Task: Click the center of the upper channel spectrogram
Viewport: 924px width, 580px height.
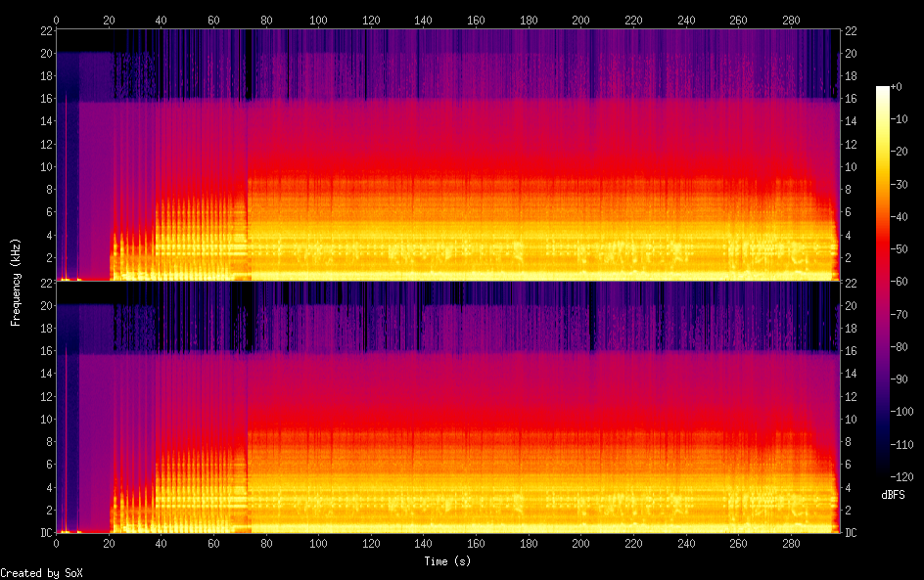Action: (x=445, y=156)
